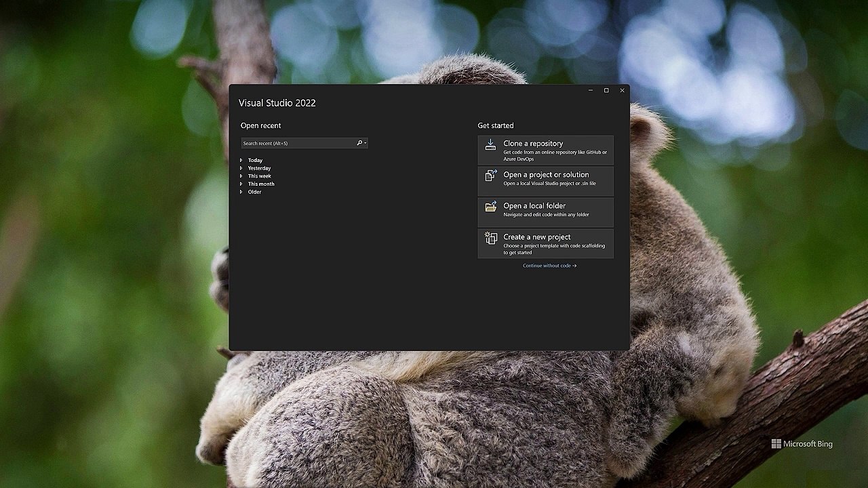The width and height of the screenshot is (868, 488).
Task: Follow the Continue without code link
Action: [x=549, y=266]
